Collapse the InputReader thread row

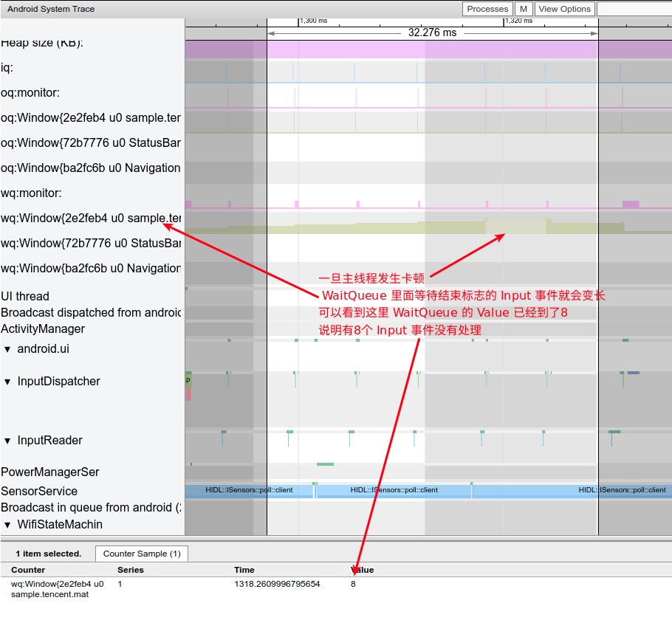pos(8,441)
